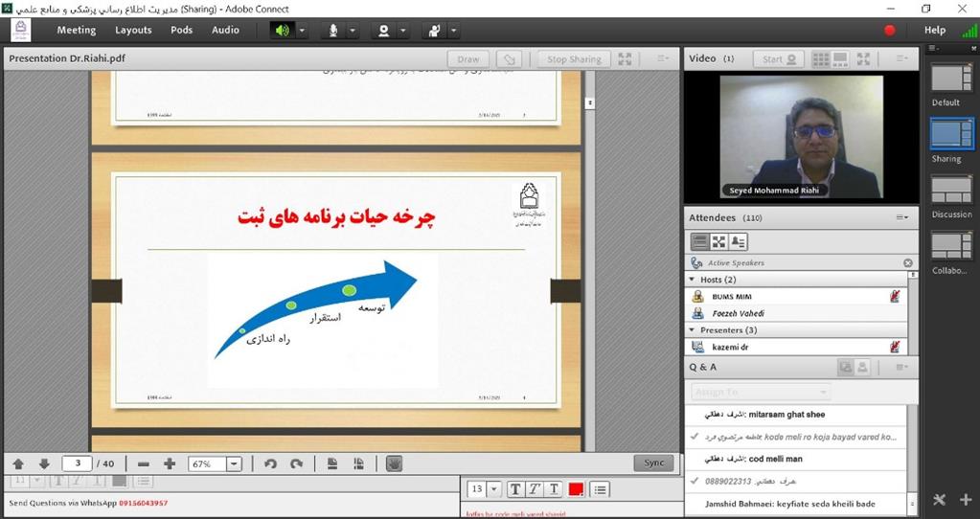Collapse the Presenters group
Viewport: 980px width, 519px height.
[x=692, y=329]
